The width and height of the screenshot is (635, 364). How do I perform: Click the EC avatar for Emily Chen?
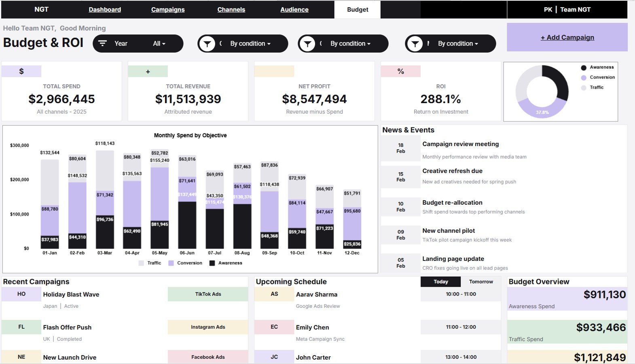tap(274, 327)
